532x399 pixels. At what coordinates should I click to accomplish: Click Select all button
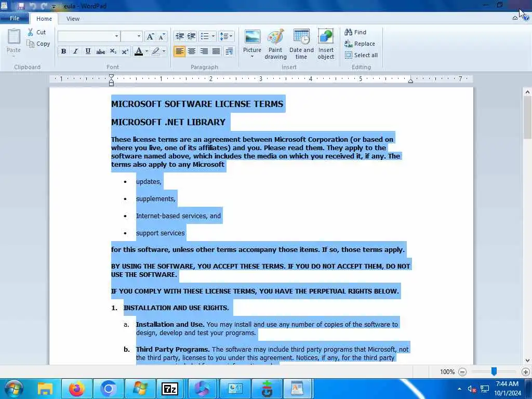click(x=362, y=55)
